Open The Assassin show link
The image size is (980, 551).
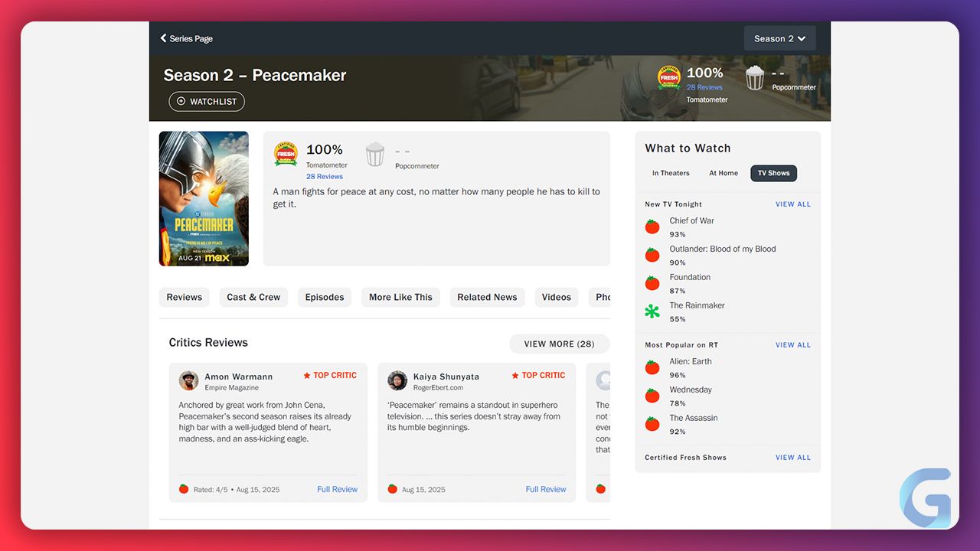coord(694,418)
